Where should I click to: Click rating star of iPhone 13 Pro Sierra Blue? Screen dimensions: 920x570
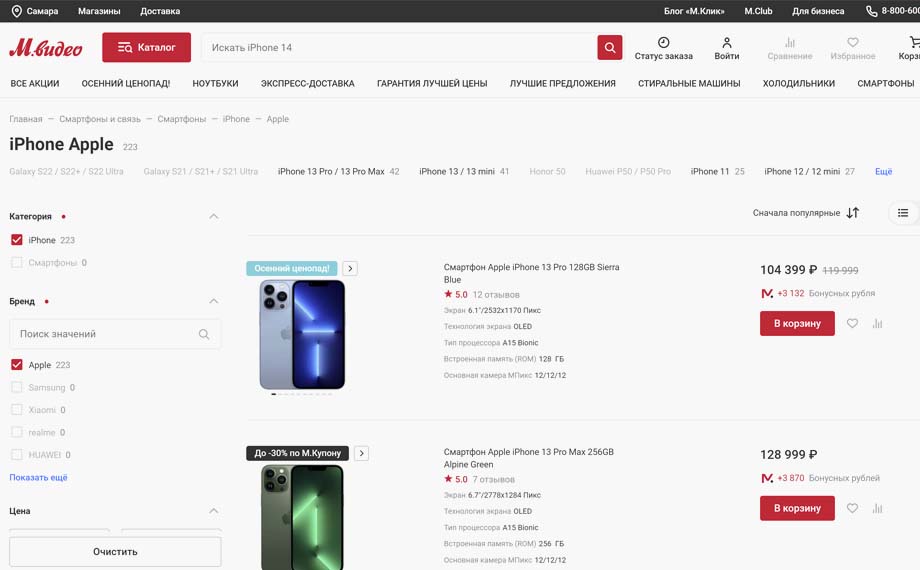point(448,294)
